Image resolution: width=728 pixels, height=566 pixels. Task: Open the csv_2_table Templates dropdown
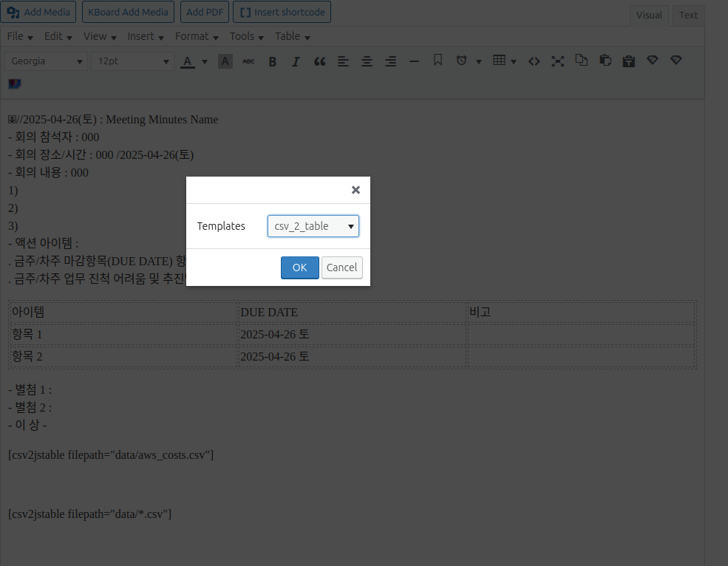(x=313, y=226)
